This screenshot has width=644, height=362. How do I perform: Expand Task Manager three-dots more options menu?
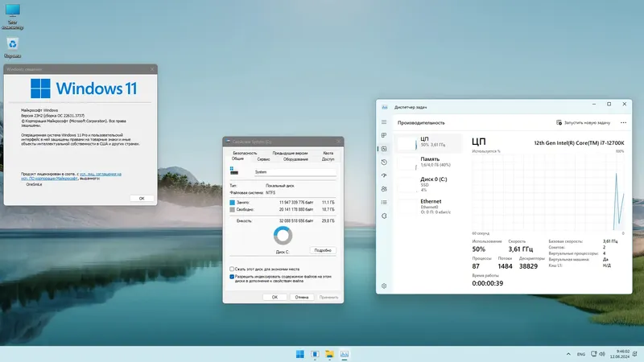coord(623,123)
